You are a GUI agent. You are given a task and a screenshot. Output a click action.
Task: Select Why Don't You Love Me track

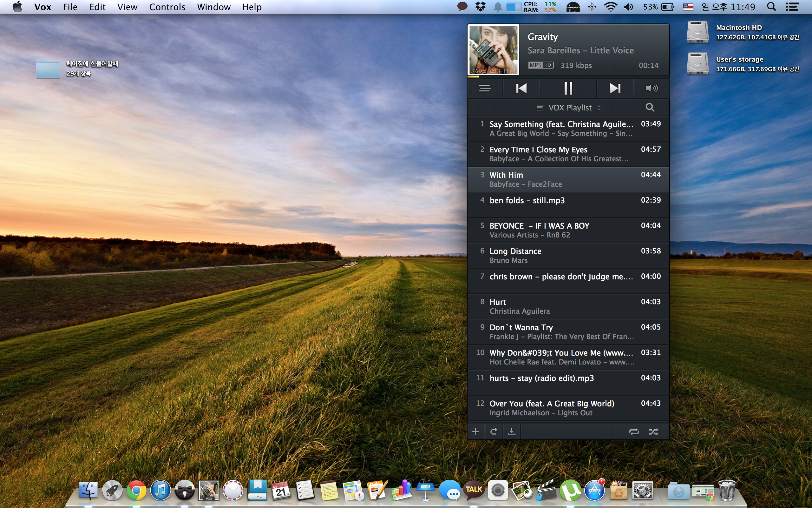tap(568, 358)
